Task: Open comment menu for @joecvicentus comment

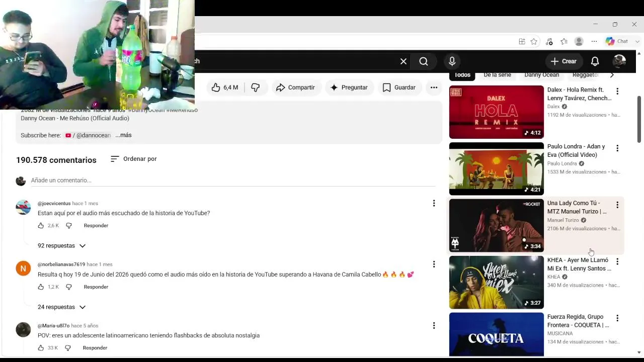Action: pos(434,203)
